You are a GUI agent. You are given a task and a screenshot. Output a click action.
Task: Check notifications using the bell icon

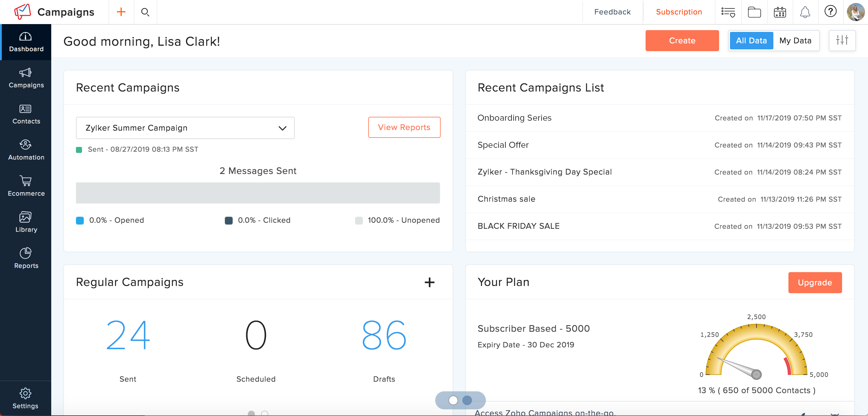(805, 12)
